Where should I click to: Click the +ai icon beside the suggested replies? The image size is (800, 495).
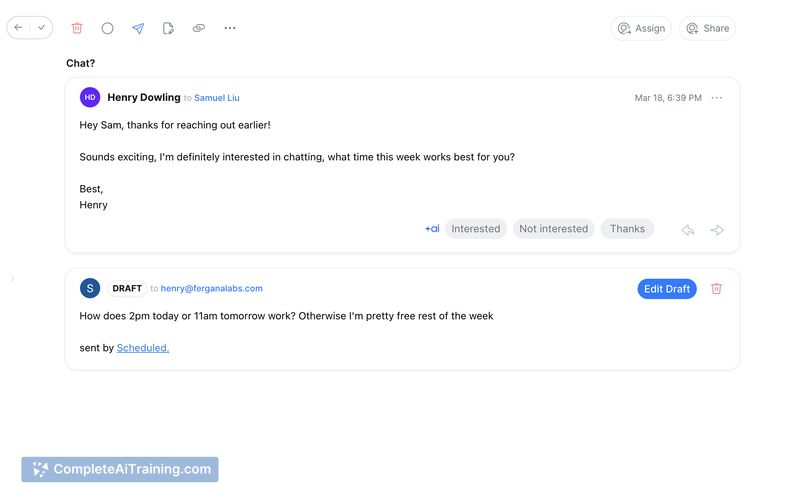(432, 229)
